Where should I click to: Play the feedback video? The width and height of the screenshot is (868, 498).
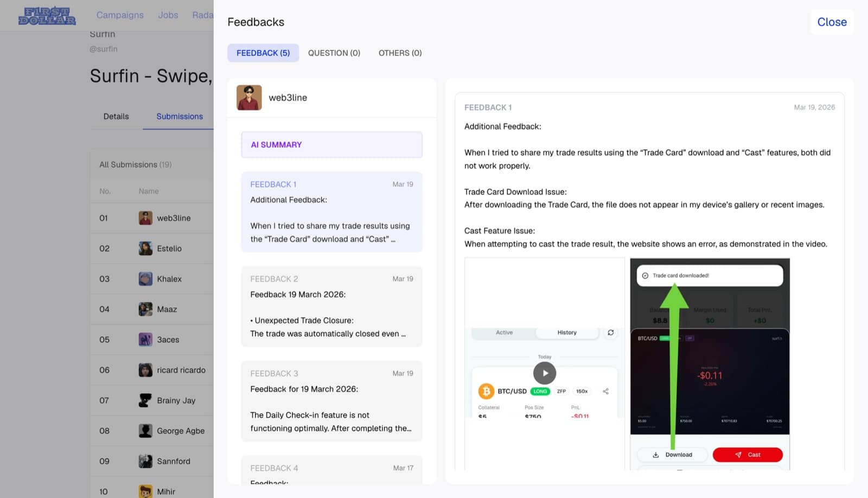click(545, 373)
